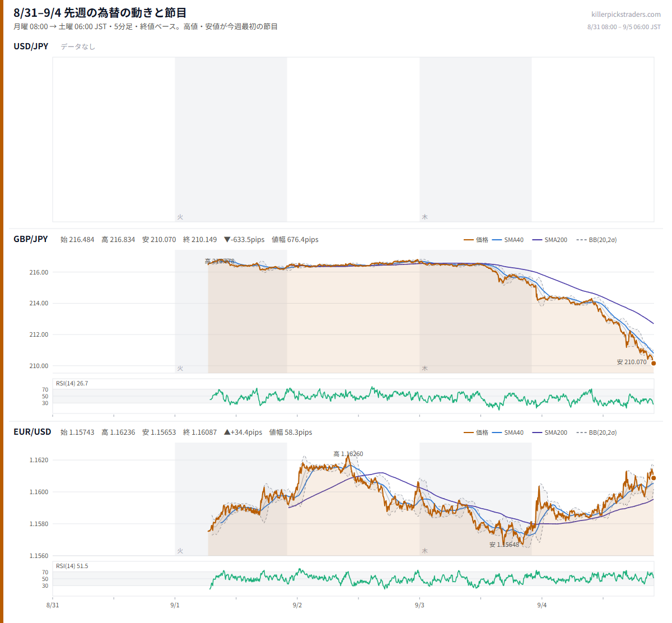This screenshot has height=623, width=672.
Task: Click the USD/JPY pair heading
Action: point(31,46)
